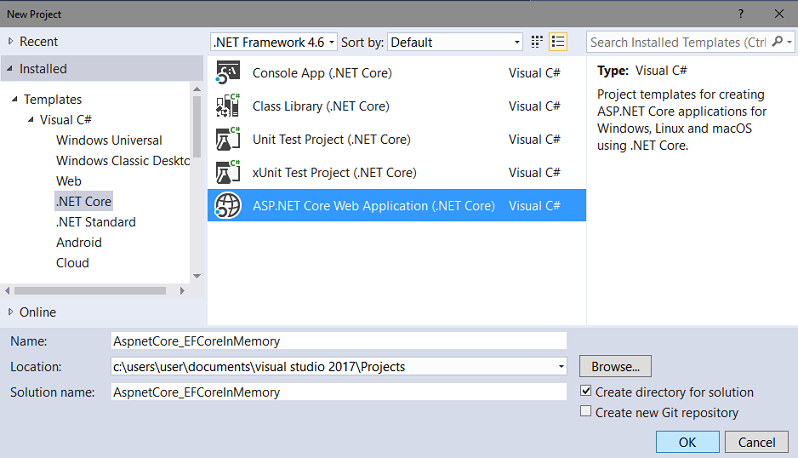Select the .NET Core category
The image size is (798, 458).
83,201
